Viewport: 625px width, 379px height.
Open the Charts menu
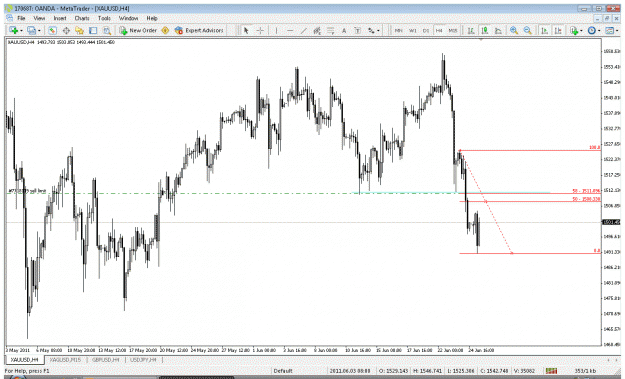click(82, 18)
